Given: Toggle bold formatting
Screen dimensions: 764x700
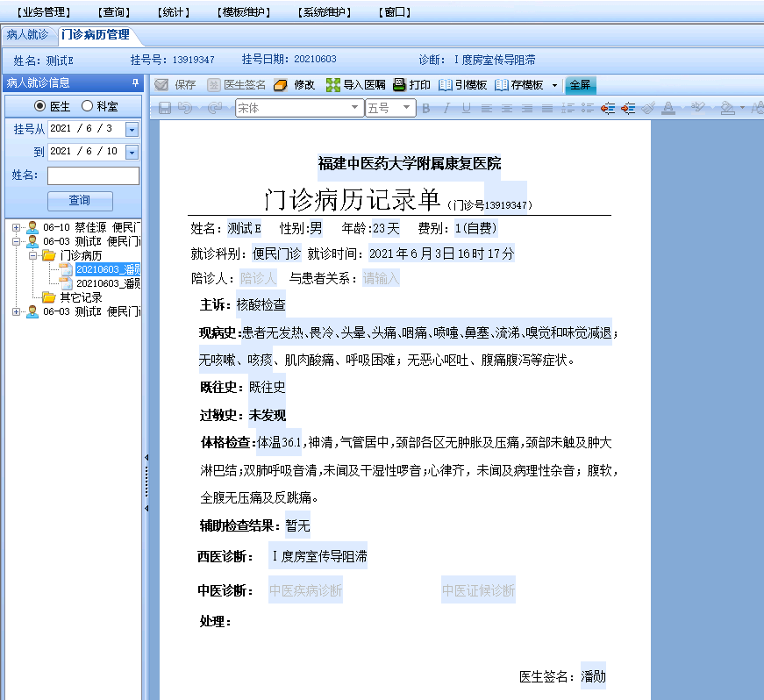Looking at the screenshot, I should coord(425,108).
